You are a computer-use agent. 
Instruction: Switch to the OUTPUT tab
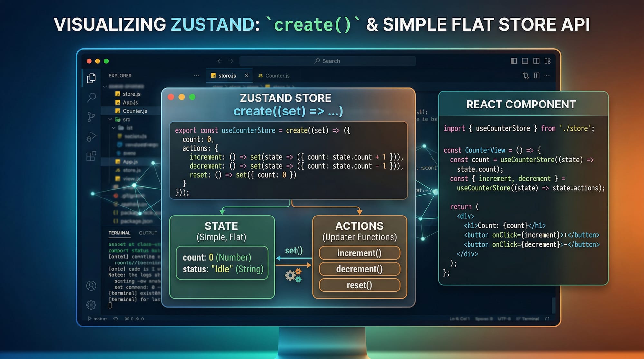coord(148,233)
